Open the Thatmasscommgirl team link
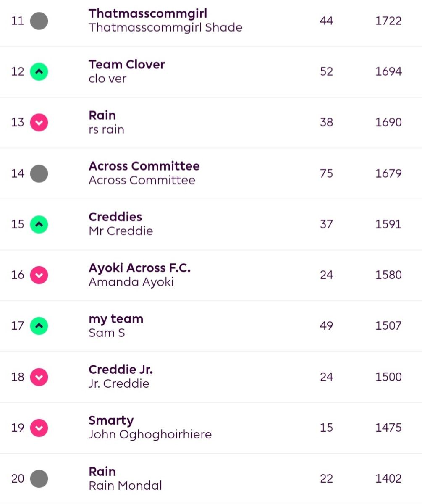Screen dimensions: 422x504 [148, 13]
